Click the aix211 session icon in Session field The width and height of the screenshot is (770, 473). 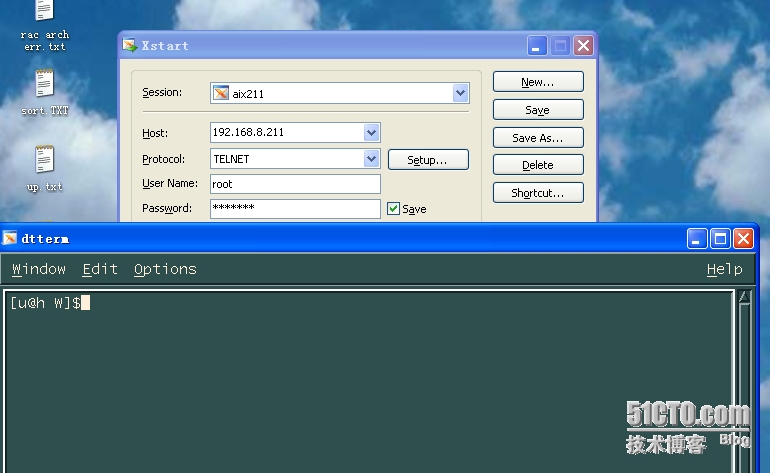click(221, 93)
